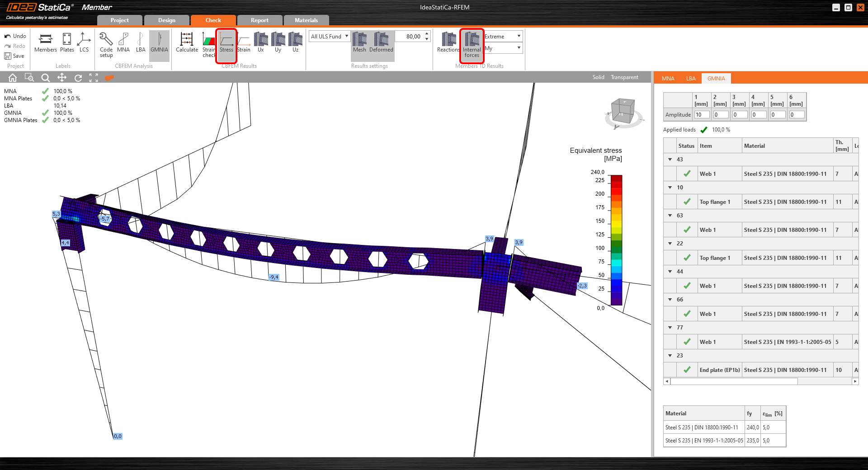This screenshot has height=470, width=868.
Task: Collapse group 43 in results table
Action: coord(670,160)
